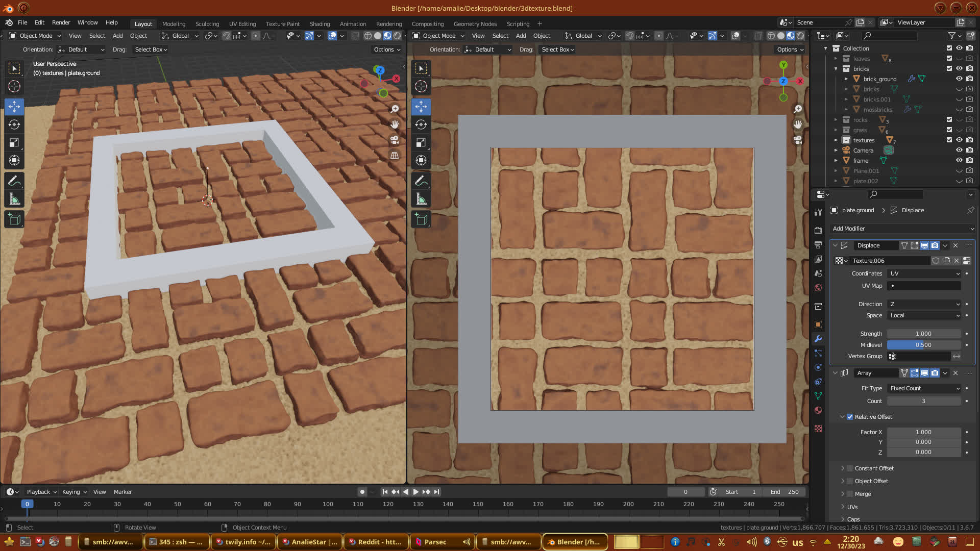
Task: Open the Modifier properties wrench tab
Action: (x=818, y=339)
